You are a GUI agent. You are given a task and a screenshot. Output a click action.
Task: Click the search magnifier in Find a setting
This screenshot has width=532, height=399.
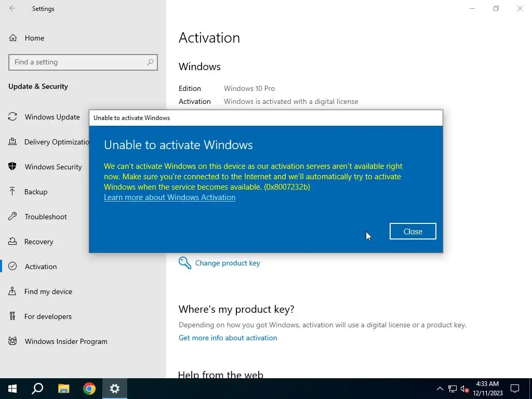point(150,62)
